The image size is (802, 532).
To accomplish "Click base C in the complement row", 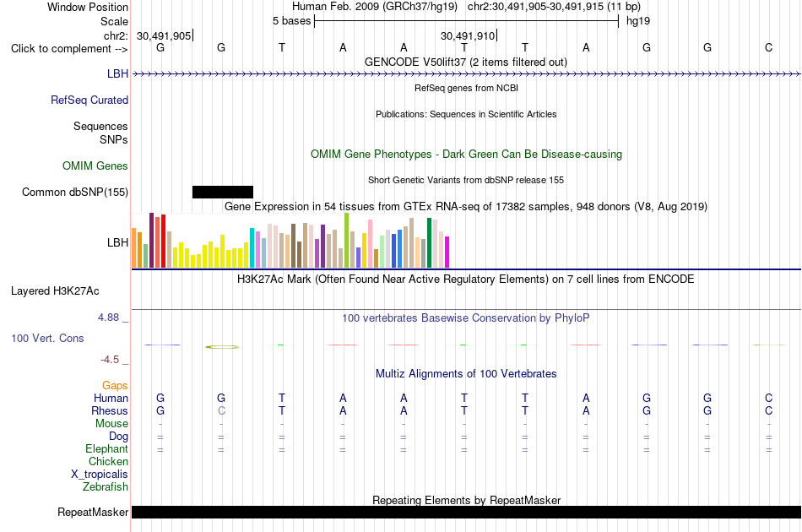I will pyautogui.click(x=768, y=47).
